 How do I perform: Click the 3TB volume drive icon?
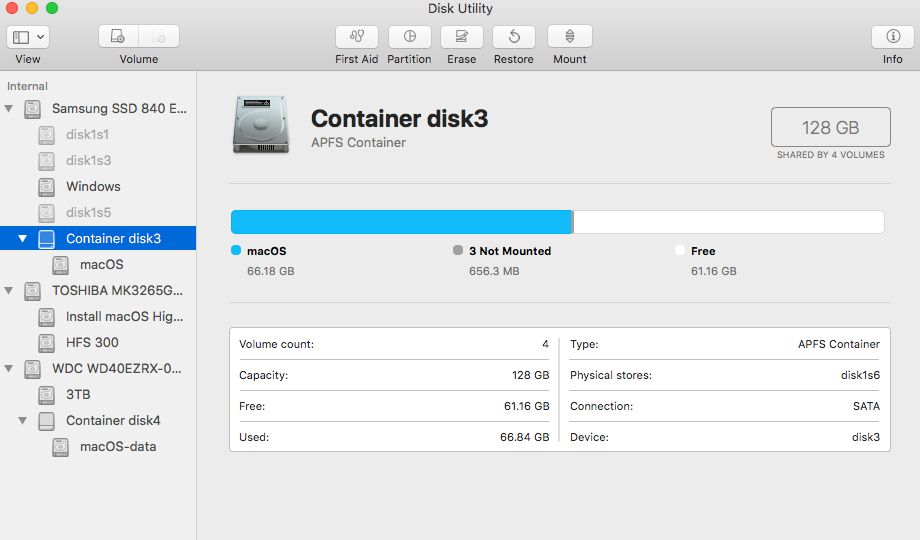pyautogui.click(x=46, y=395)
